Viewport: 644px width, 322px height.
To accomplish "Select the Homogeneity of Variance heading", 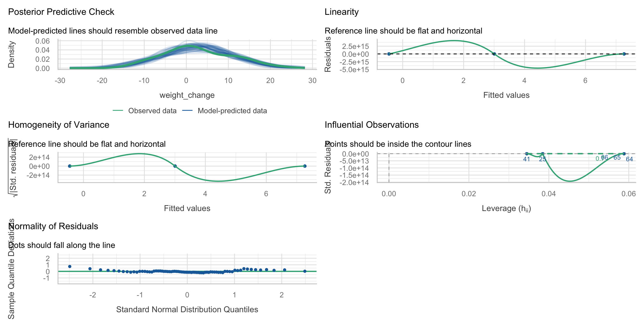I will point(59,125).
